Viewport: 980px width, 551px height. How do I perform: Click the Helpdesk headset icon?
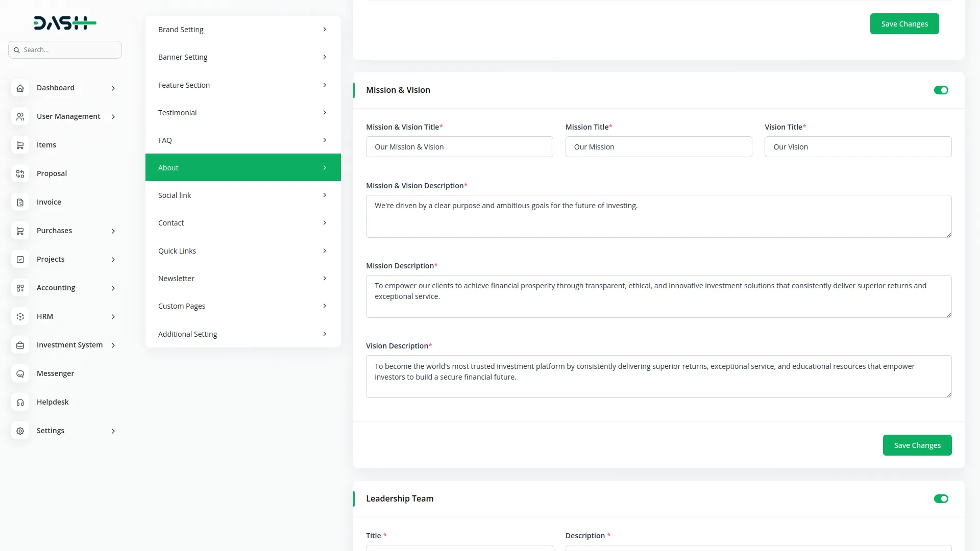[20, 403]
